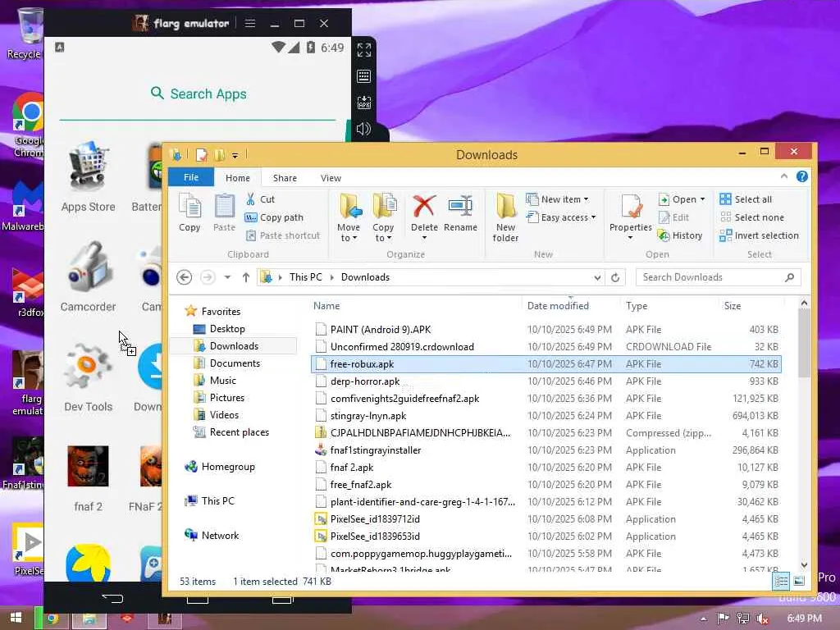
Task: Expand the Easy access dropdown
Action: (593, 217)
